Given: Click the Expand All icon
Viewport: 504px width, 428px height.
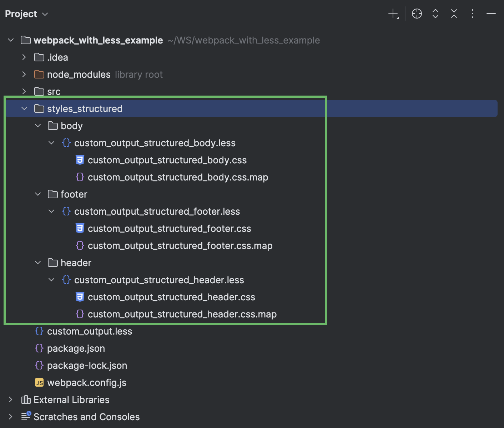Looking at the screenshot, I should tap(435, 14).
